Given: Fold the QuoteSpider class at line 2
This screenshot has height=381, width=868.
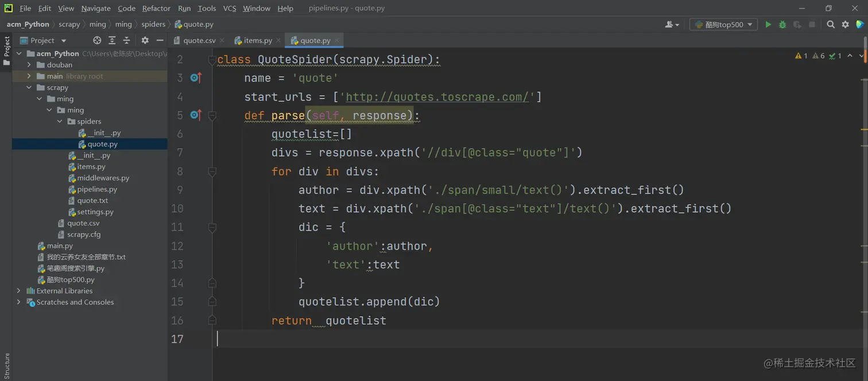Looking at the screenshot, I should click(212, 60).
